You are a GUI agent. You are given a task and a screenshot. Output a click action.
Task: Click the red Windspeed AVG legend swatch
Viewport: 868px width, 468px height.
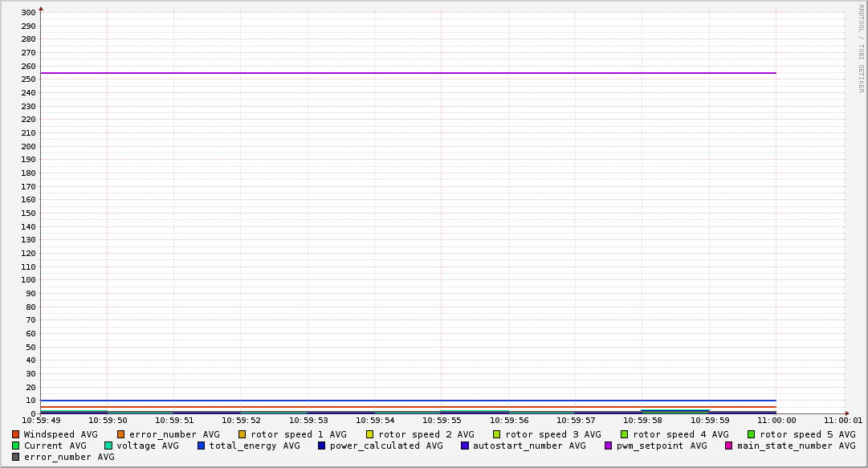pyautogui.click(x=15, y=434)
